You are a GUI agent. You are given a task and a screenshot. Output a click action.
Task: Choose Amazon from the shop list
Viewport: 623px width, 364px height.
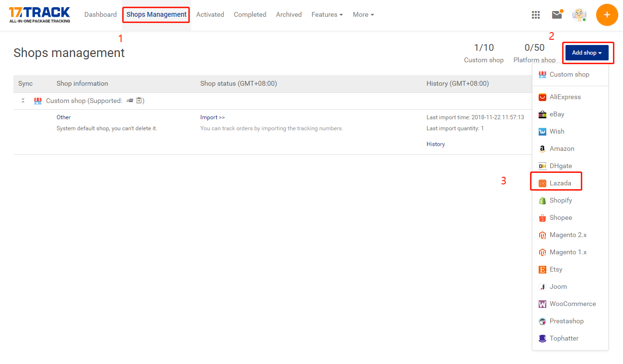[x=561, y=148]
